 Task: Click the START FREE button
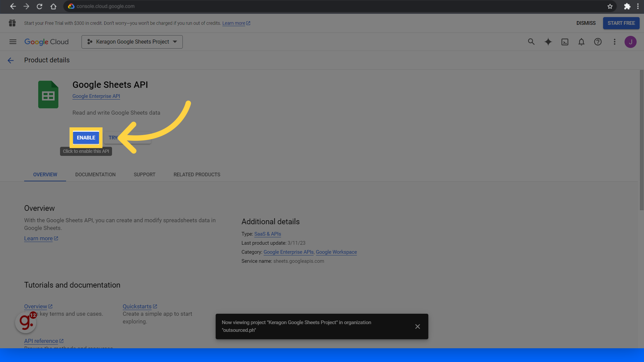click(x=621, y=23)
